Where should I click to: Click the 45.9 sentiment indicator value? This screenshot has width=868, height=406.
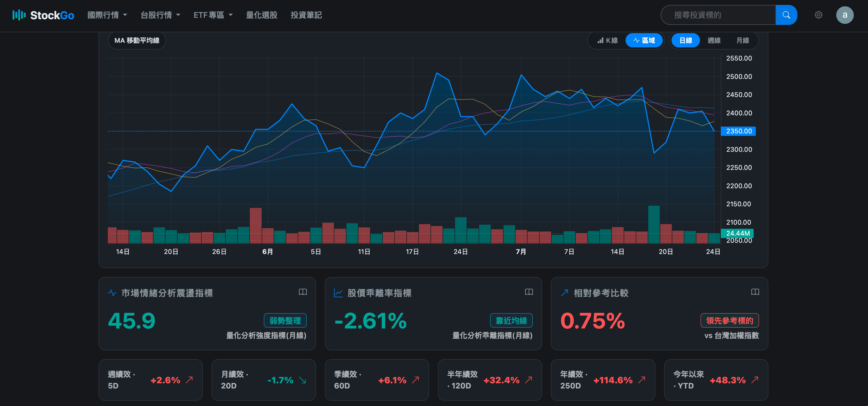(131, 321)
